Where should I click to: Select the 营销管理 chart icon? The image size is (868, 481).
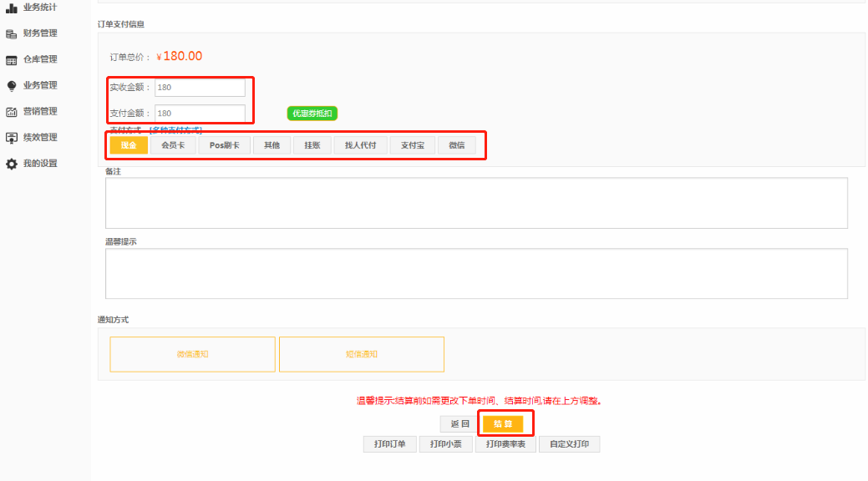coord(12,112)
